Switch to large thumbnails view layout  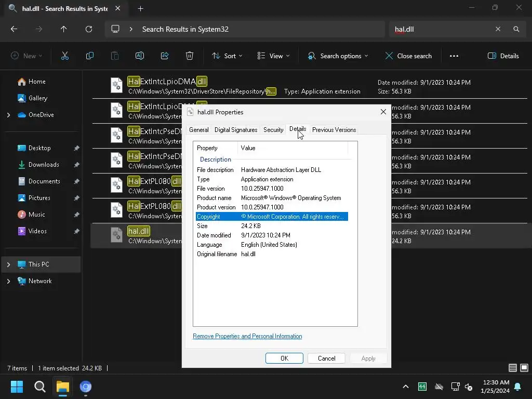point(524,368)
